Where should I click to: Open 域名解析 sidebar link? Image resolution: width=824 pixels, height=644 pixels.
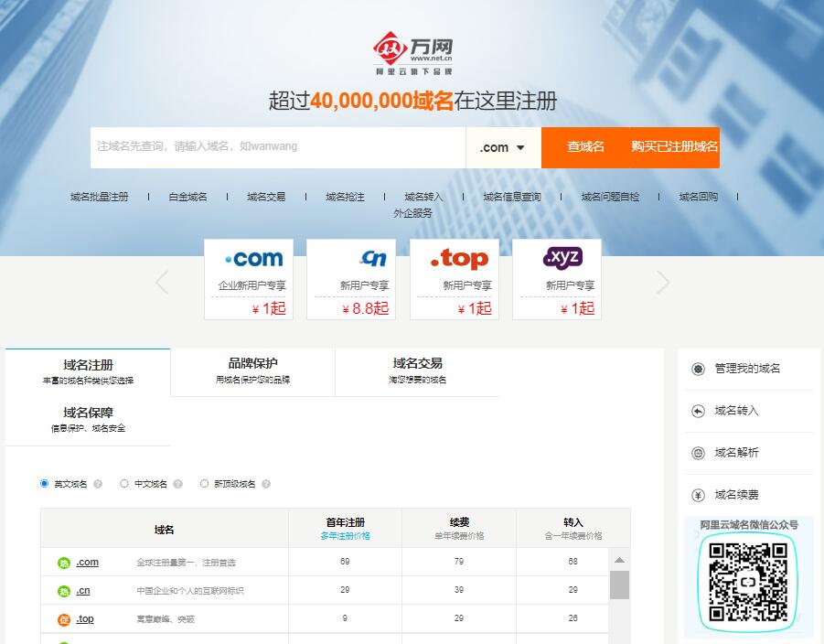737,453
